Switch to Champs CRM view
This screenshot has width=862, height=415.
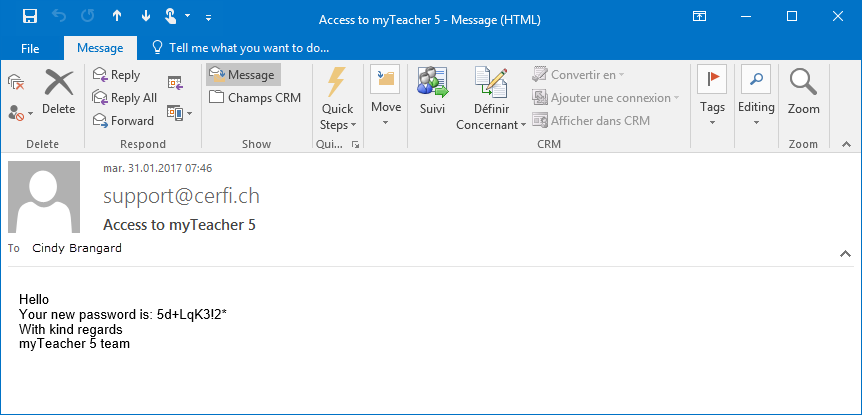point(255,98)
